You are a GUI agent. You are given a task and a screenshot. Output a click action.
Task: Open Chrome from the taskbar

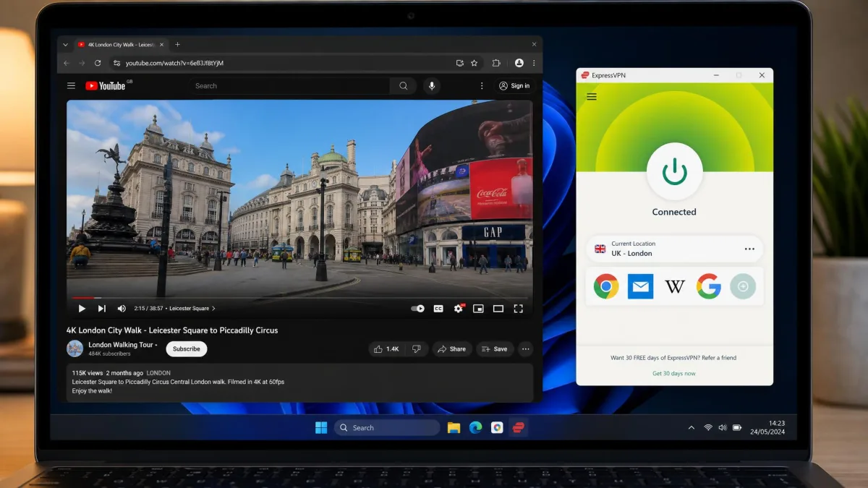coord(497,428)
